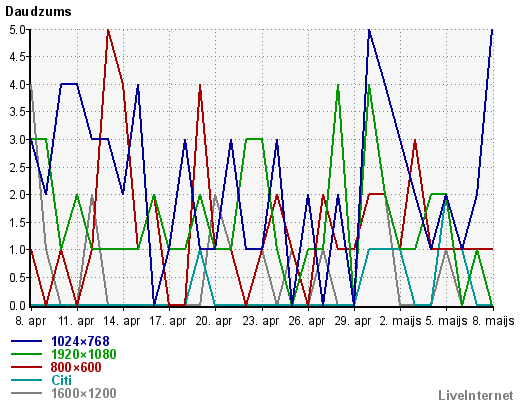Click the 29. apr axis label
Image resolution: width=520 pixels, height=405 pixels.
(x=353, y=321)
